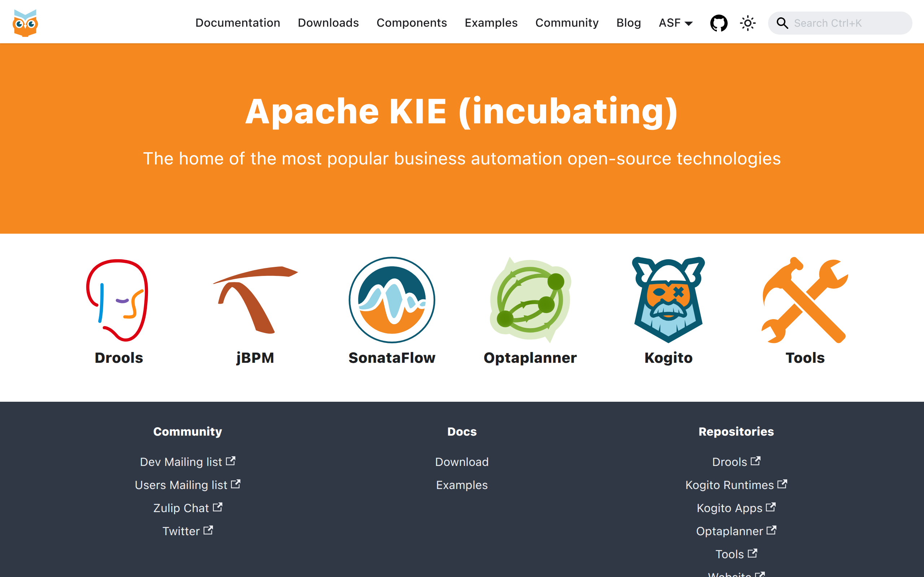The width and height of the screenshot is (924, 577).
Task: Click the search magnifier icon
Action: pos(783,23)
